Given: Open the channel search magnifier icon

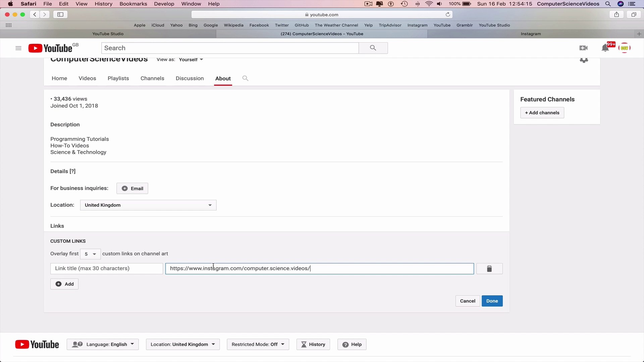Looking at the screenshot, I should click(245, 78).
